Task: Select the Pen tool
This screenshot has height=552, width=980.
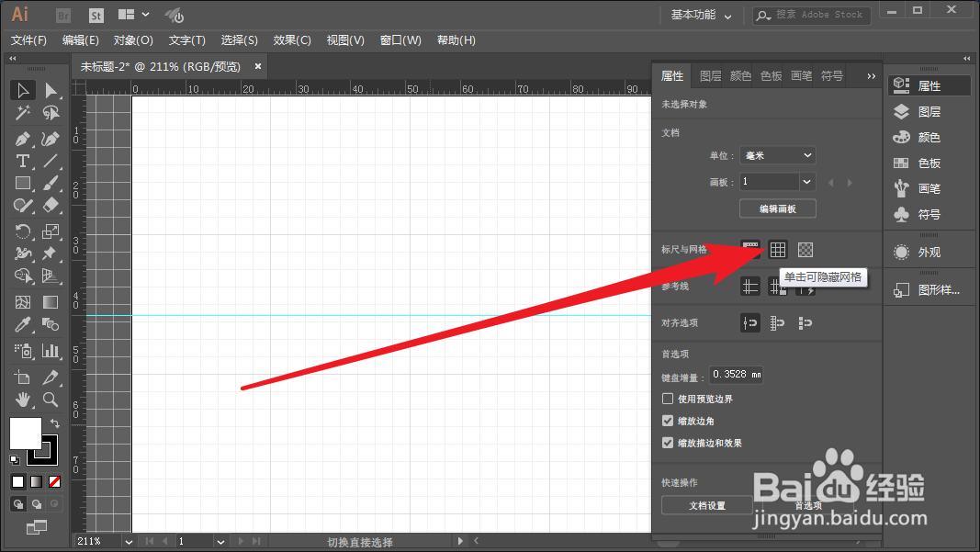Action: tap(22, 138)
